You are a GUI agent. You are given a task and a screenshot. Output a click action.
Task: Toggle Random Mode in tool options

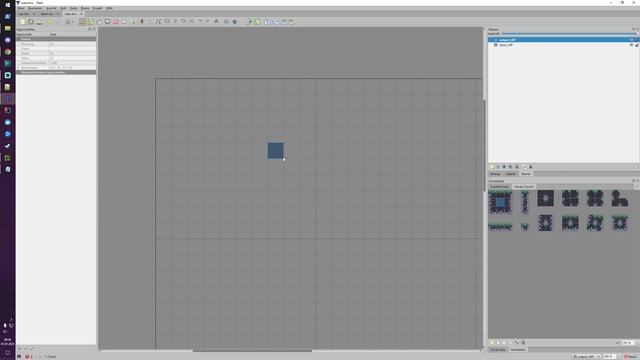[x=249, y=22]
